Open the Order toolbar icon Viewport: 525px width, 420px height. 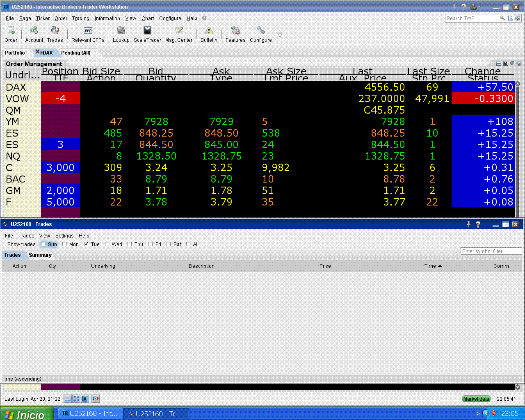coord(11,31)
